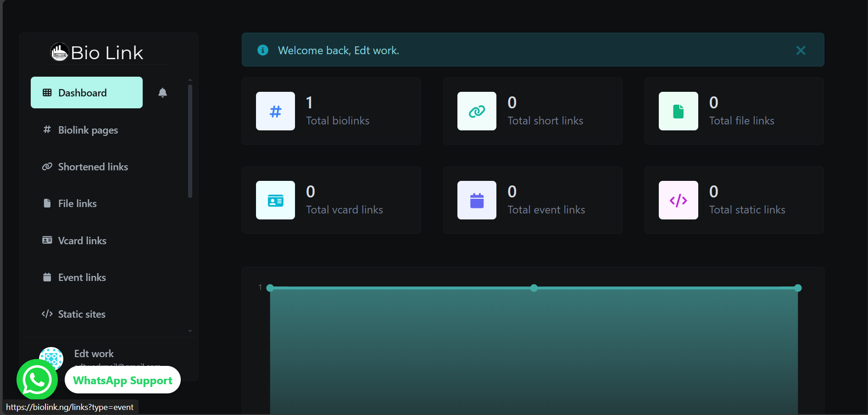Image resolution: width=868 pixels, height=415 pixels.
Task: Dismiss the Welcome back alert
Action: [801, 50]
